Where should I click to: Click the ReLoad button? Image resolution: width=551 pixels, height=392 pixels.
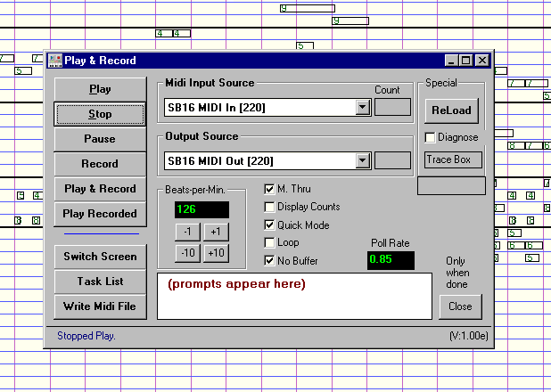(x=451, y=110)
